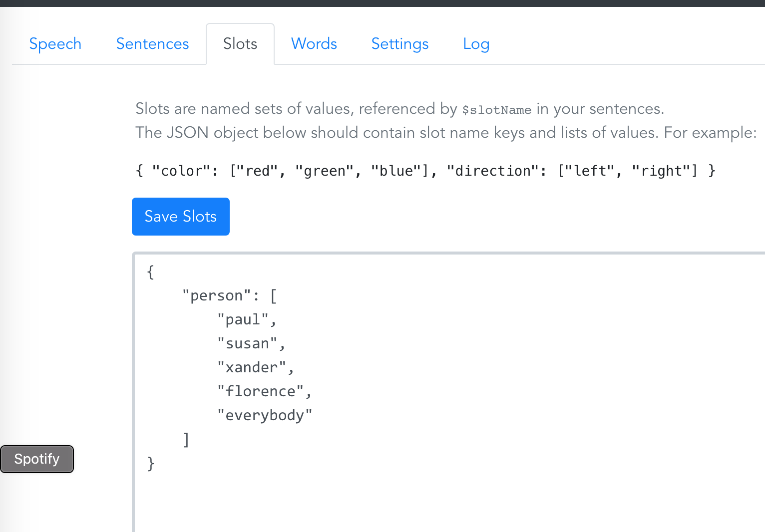765x532 pixels.
Task: Select the Slots tab
Action: (x=240, y=44)
